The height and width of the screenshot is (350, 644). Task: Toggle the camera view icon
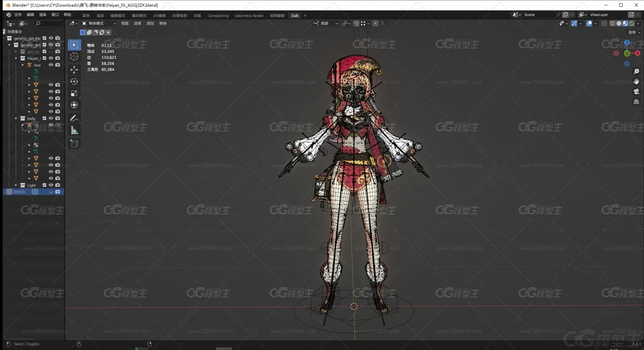(636, 92)
